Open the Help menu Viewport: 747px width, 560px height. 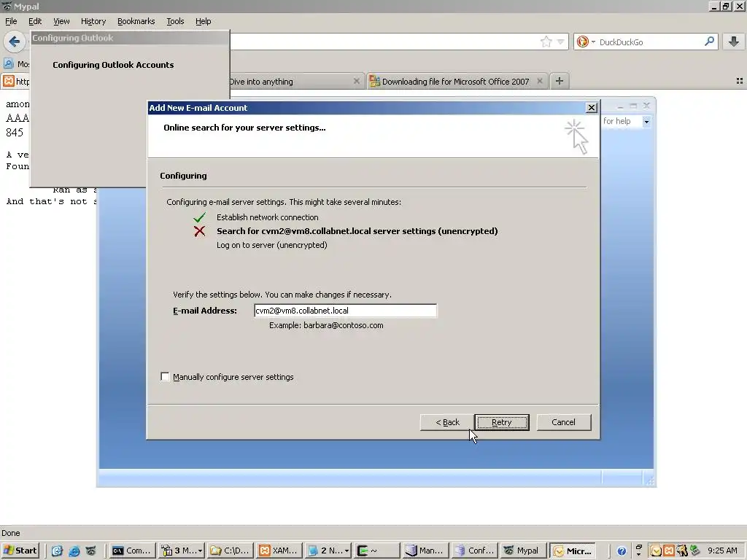tap(203, 21)
